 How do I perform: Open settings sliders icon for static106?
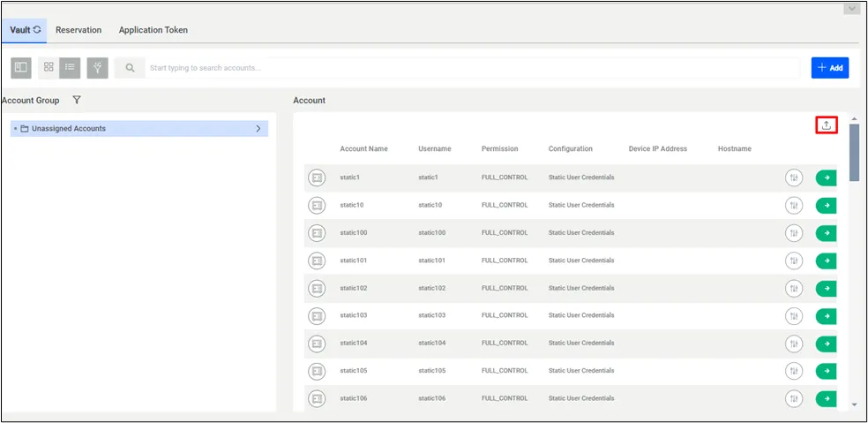coord(794,398)
